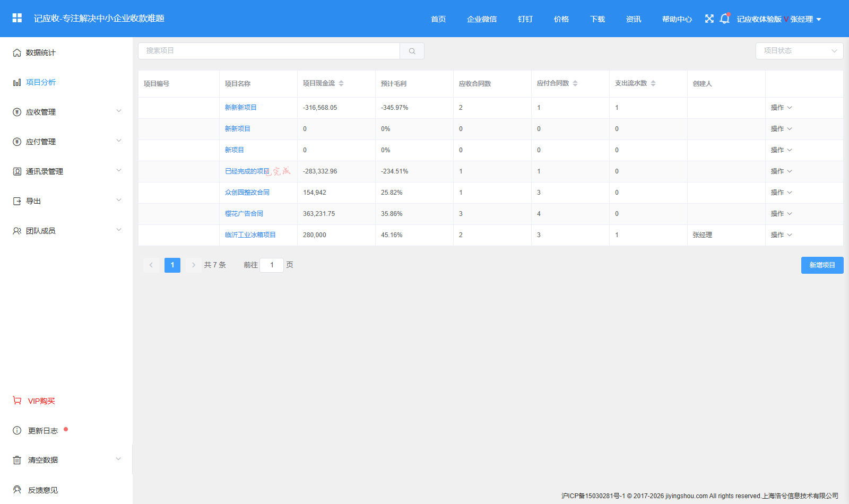
Task: Click the 应收管理 yen icon
Action: (17, 112)
